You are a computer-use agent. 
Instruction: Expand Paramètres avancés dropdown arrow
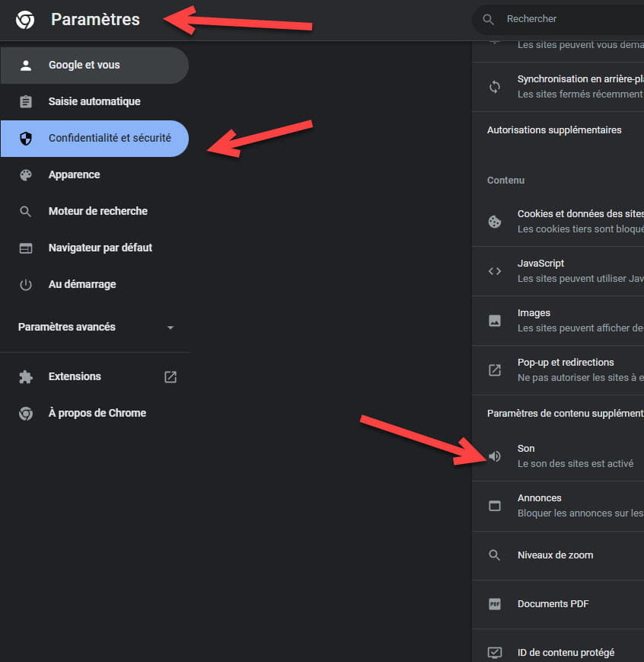171,328
